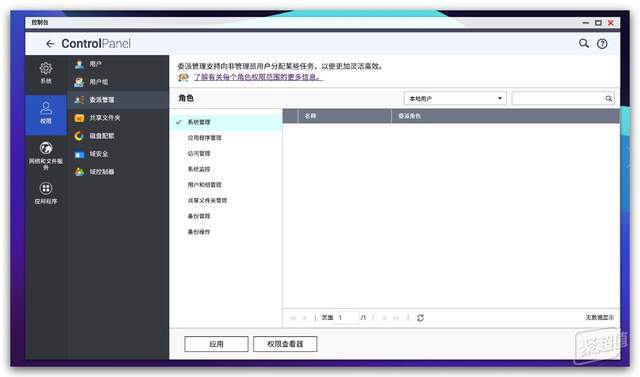Select the 应用程序管理 role
Viewport: 640px width, 377px height.
[x=226, y=138]
